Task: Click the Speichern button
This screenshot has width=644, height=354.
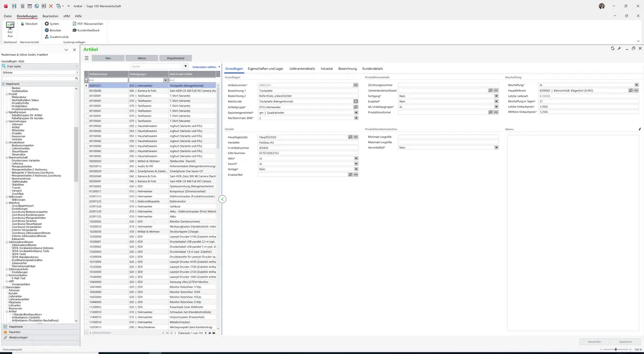Action: pyautogui.click(x=625, y=342)
